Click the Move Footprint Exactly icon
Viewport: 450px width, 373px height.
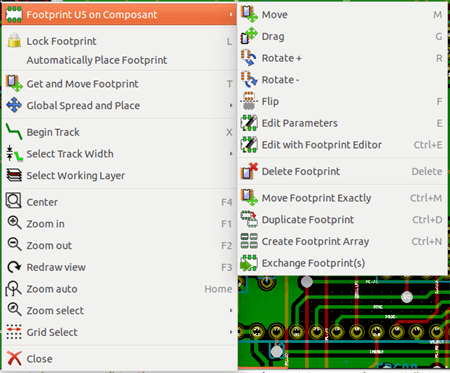(x=249, y=198)
